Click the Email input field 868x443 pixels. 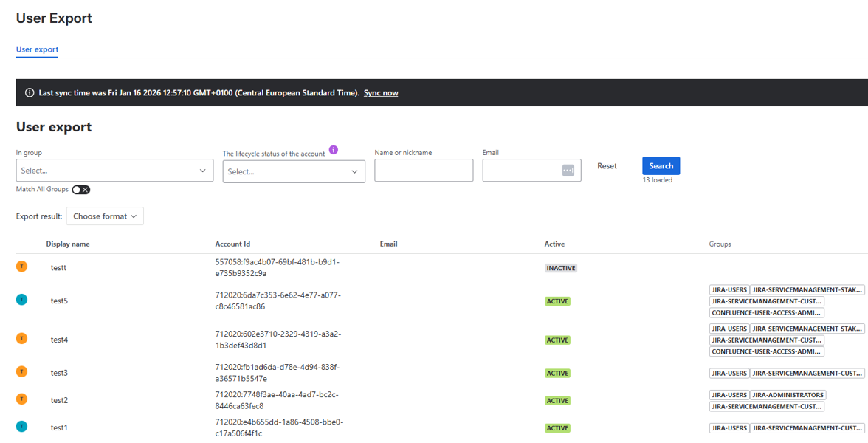[x=520, y=171]
